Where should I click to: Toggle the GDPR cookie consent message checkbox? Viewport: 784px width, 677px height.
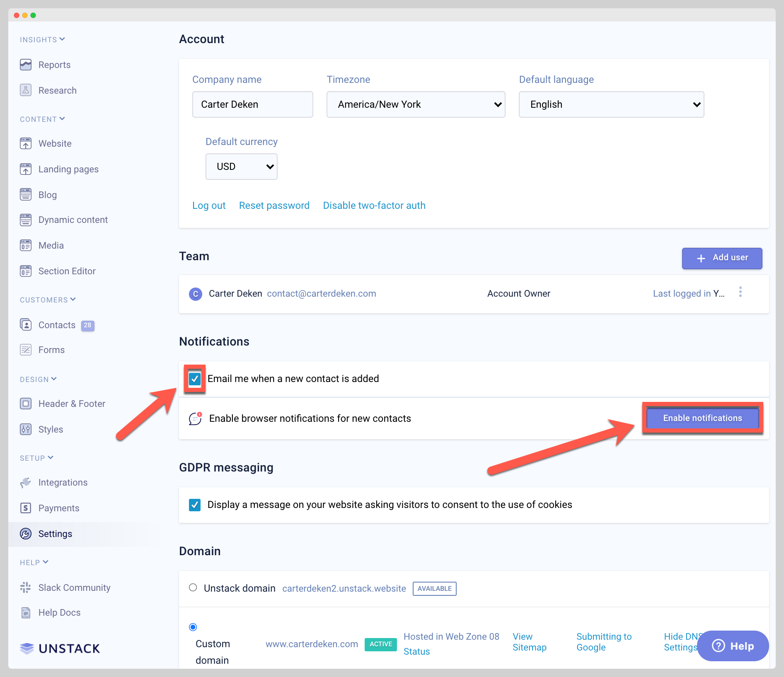point(195,505)
